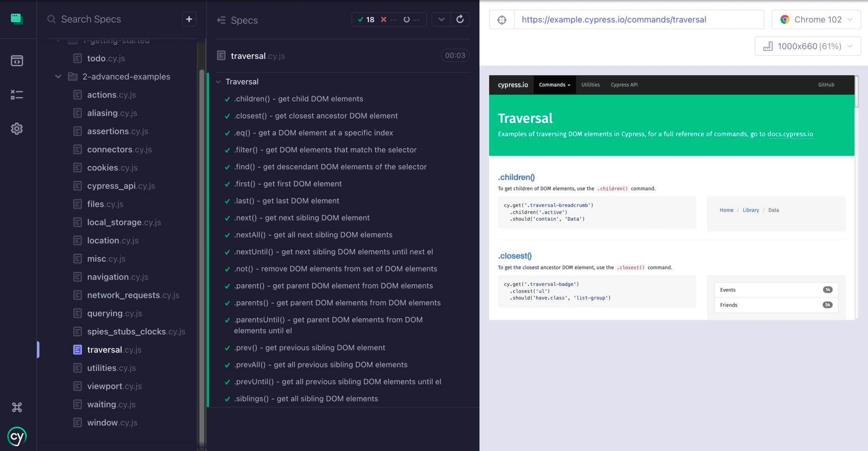
Task: Collapse specs list via arrow icon beside Specs
Action: (221, 20)
